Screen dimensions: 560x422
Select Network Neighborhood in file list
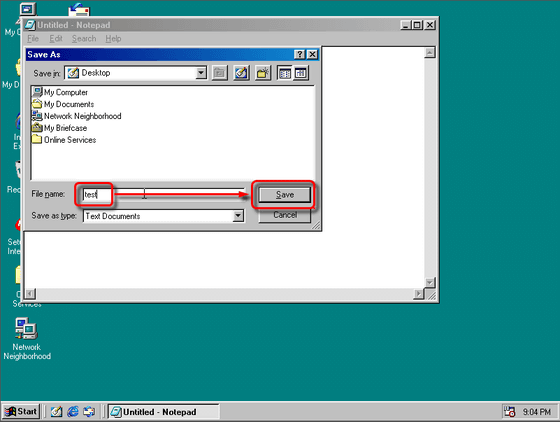[x=76, y=116]
